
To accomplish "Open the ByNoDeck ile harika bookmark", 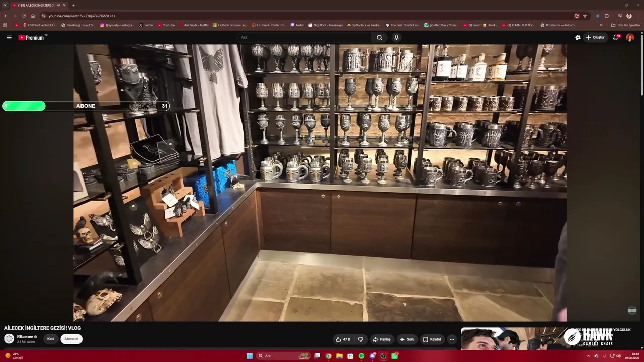I will tap(364, 25).
